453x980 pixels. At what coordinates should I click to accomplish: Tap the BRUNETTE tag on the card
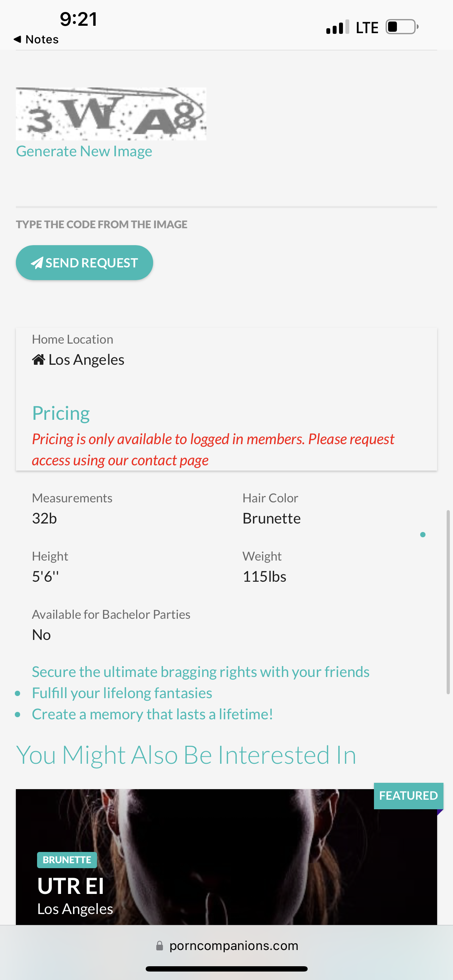coord(67,860)
